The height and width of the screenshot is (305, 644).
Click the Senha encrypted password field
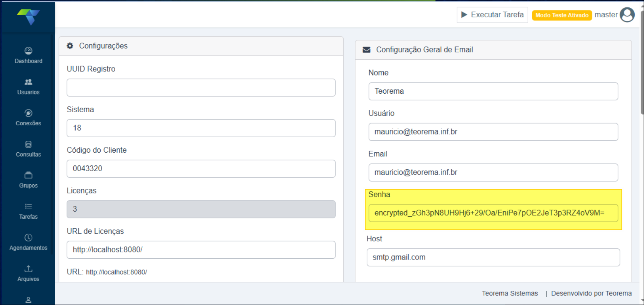click(x=493, y=213)
